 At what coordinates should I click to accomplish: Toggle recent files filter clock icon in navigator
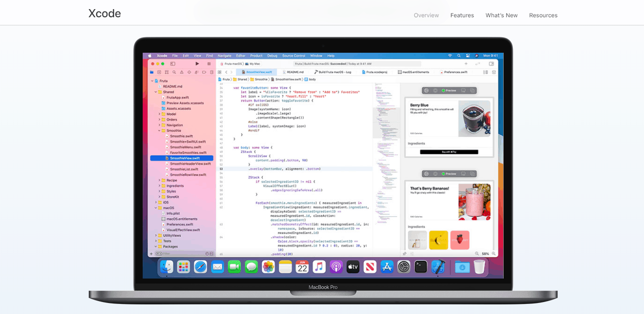(x=207, y=254)
